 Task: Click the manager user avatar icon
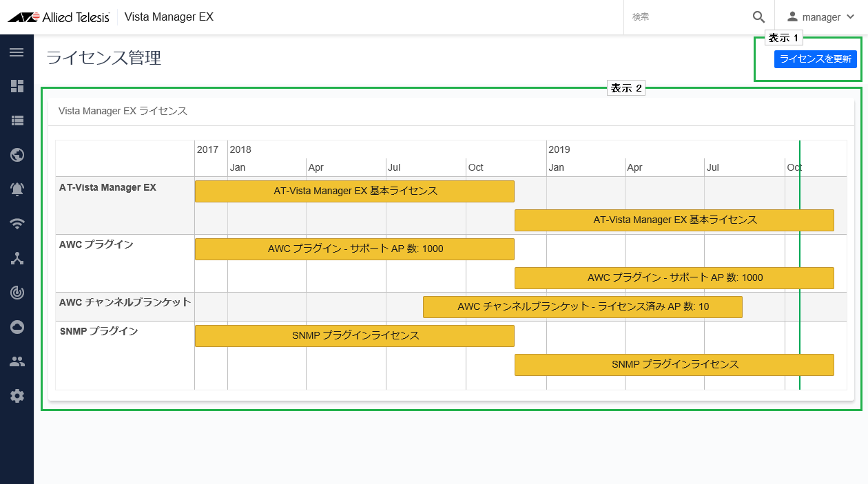[792, 17]
